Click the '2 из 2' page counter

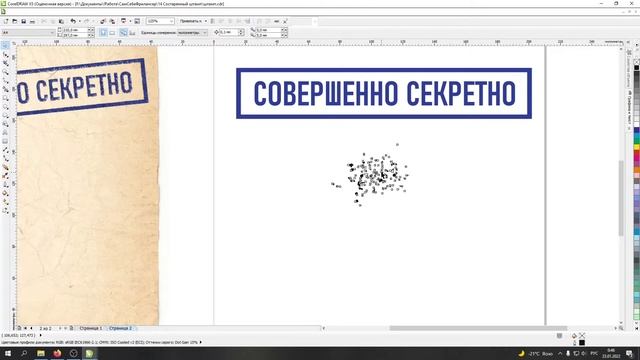46,328
